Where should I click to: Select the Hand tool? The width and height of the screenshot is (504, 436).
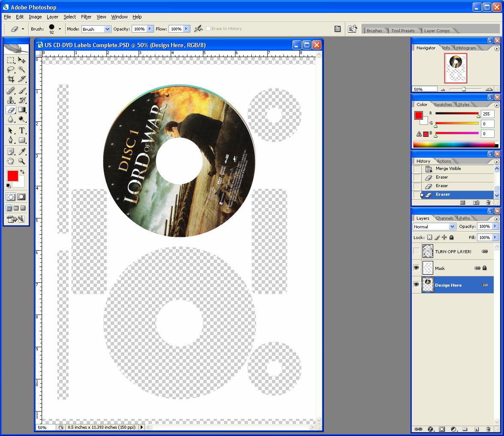click(x=11, y=161)
